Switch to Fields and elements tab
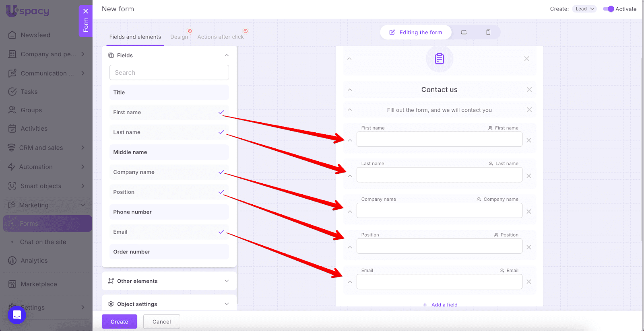The height and width of the screenshot is (331, 644). (x=135, y=37)
